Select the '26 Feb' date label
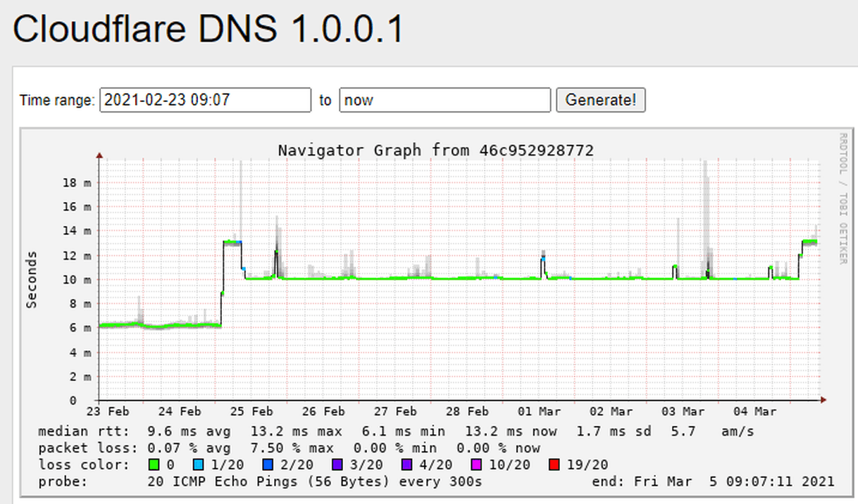This screenshot has width=858, height=504. click(325, 412)
